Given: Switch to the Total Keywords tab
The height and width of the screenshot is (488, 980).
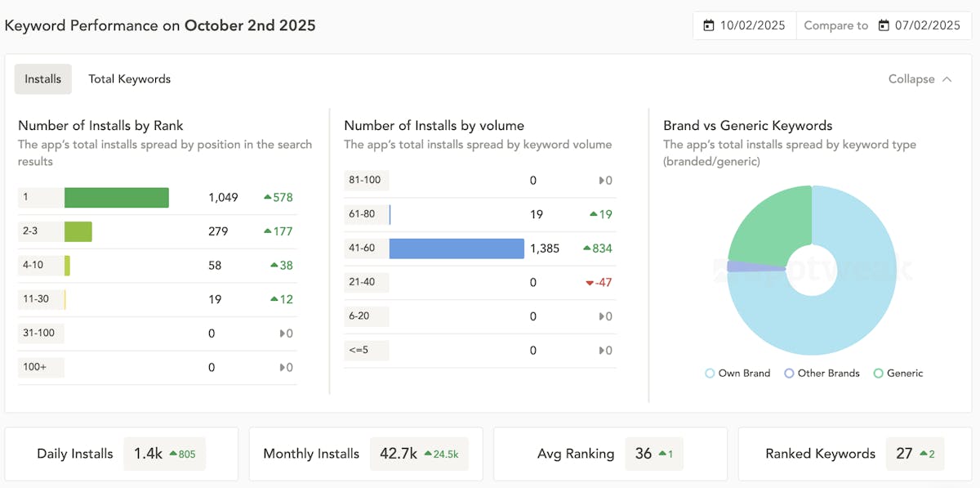Looking at the screenshot, I should [x=129, y=79].
